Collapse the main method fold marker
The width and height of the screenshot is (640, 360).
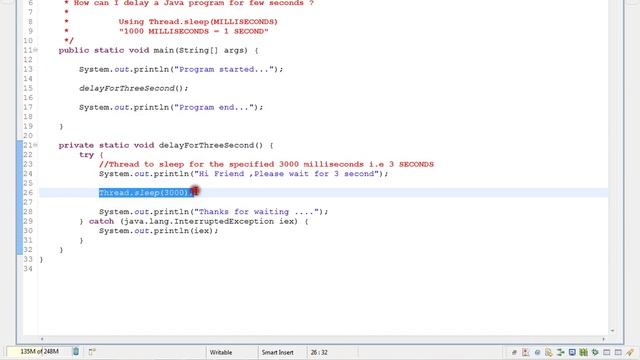(x=36, y=50)
